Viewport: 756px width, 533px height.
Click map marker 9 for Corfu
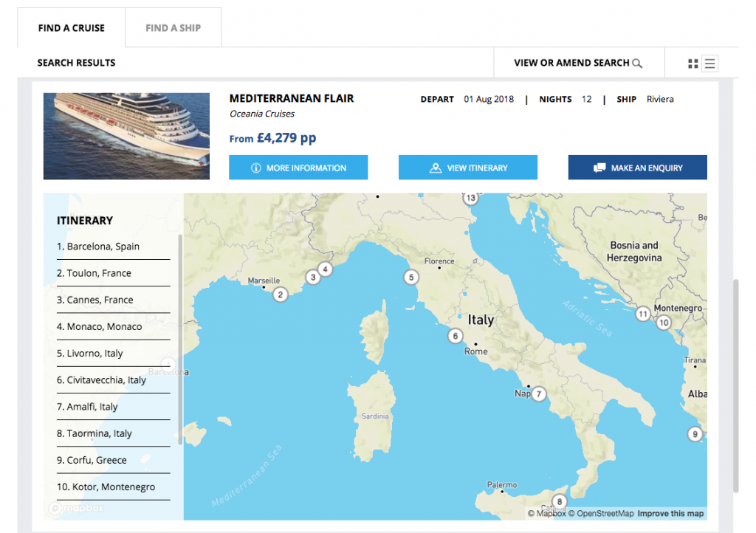point(695,434)
